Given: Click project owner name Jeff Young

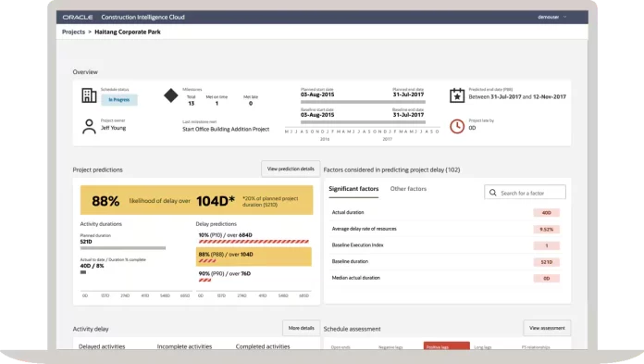Looking at the screenshot, I should click(114, 128).
